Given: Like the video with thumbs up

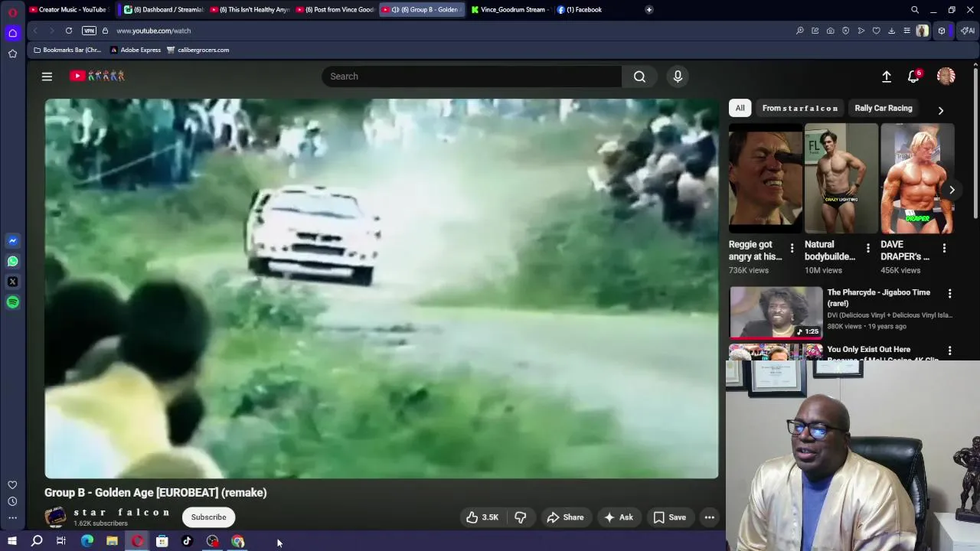Looking at the screenshot, I should click(482, 517).
